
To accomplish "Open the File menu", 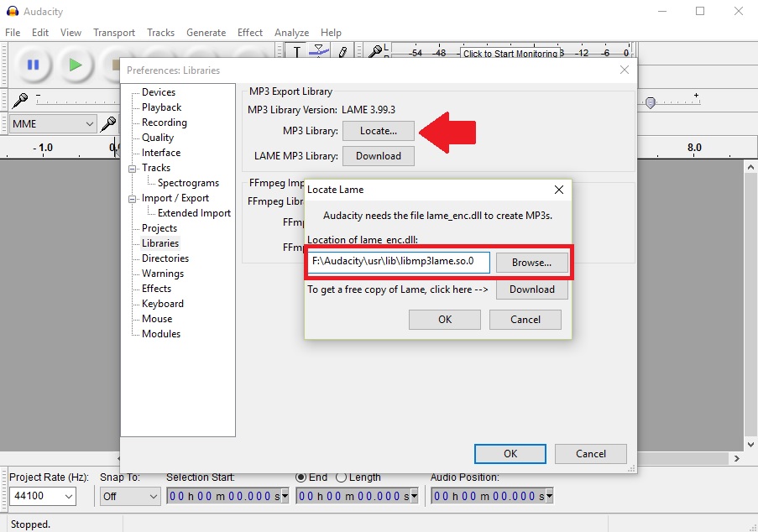I will pos(13,33).
